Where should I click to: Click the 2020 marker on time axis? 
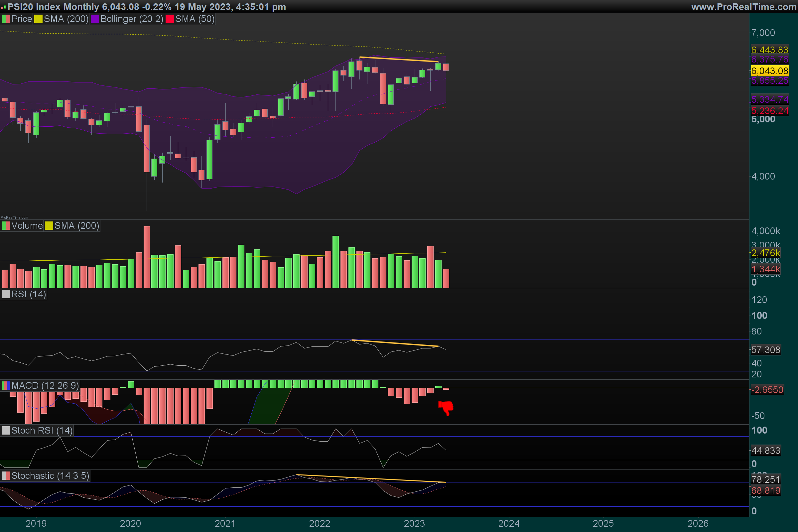point(130,523)
